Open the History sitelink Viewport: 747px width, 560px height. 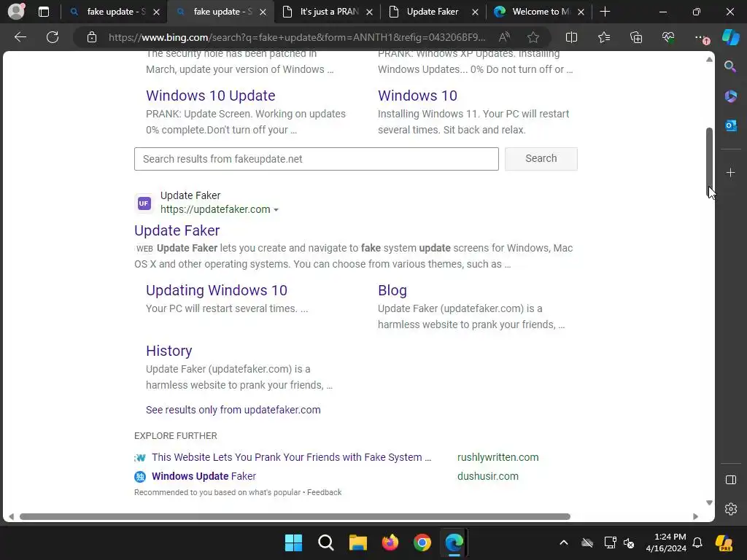pos(169,351)
